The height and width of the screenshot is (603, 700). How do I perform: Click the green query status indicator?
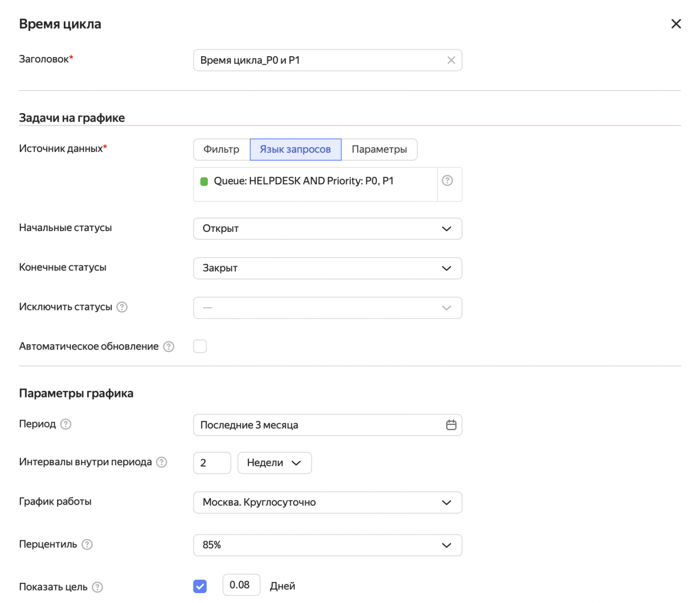[204, 181]
